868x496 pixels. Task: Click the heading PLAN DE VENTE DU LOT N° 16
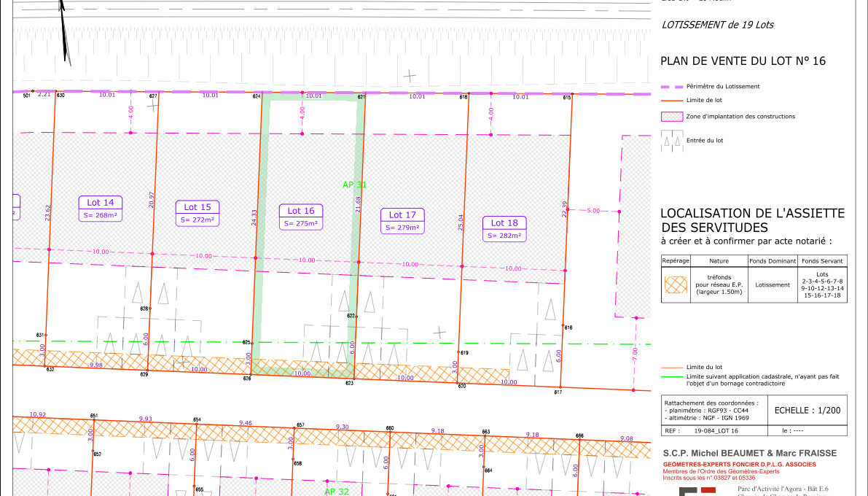[x=743, y=61]
